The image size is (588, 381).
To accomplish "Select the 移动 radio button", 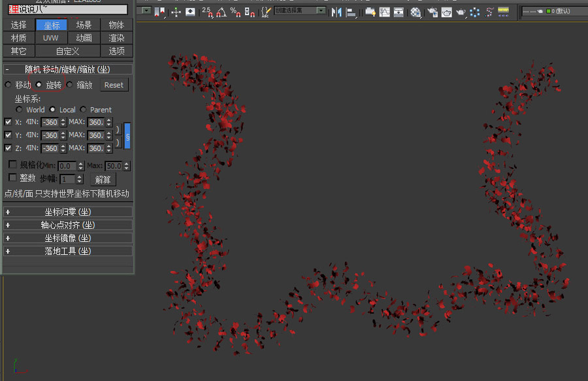I will tap(8, 85).
